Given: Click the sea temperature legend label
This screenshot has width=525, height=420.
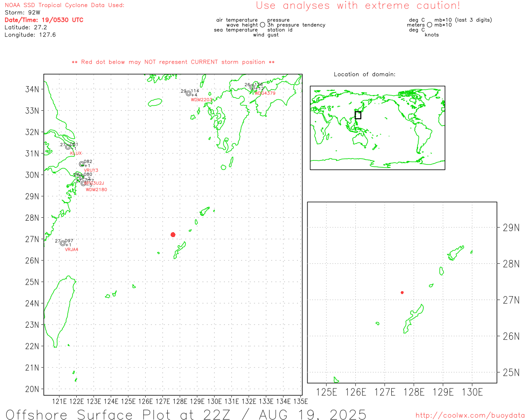Looking at the screenshot, I should (x=236, y=30).
